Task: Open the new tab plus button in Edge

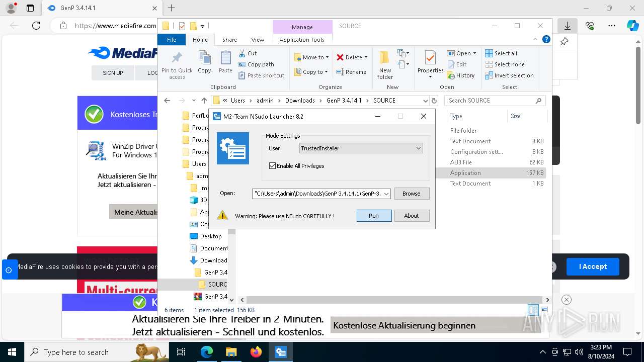Action: pos(172,8)
